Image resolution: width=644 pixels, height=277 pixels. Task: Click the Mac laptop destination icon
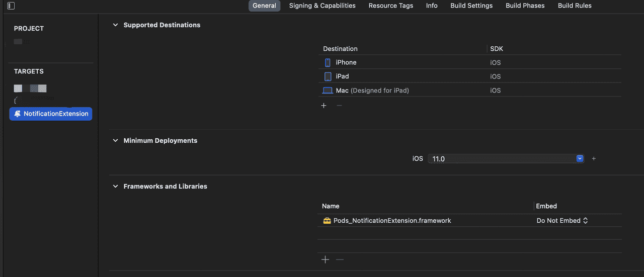point(328,90)
